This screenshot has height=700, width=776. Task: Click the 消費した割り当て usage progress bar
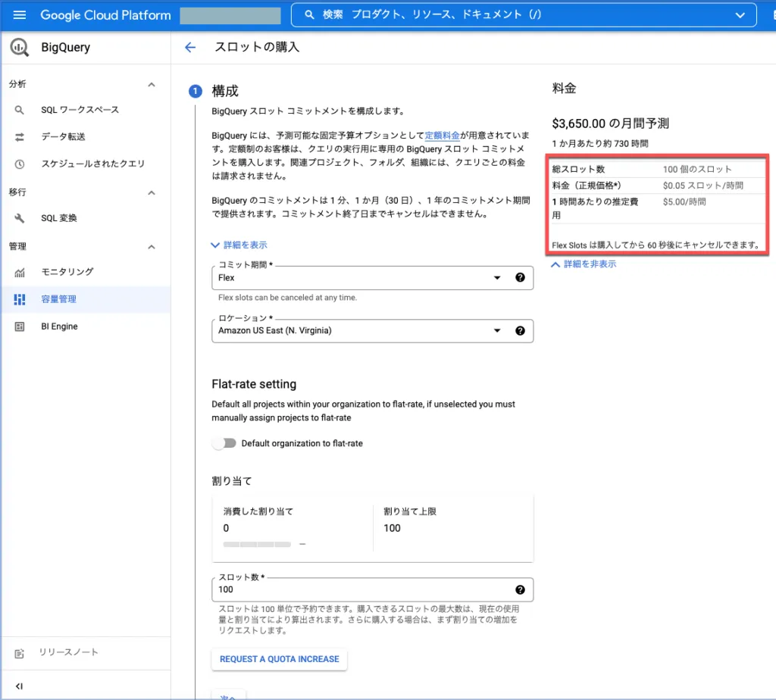point(257,544)
